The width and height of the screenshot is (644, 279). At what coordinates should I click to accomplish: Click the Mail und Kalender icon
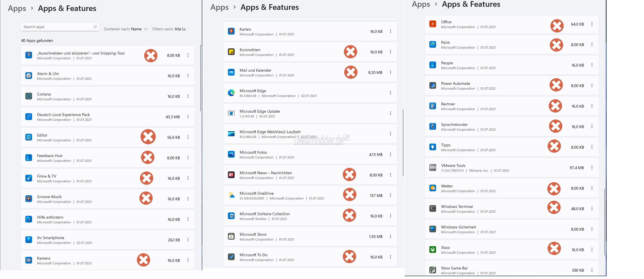pyautogui.click(x=231, y=72)
